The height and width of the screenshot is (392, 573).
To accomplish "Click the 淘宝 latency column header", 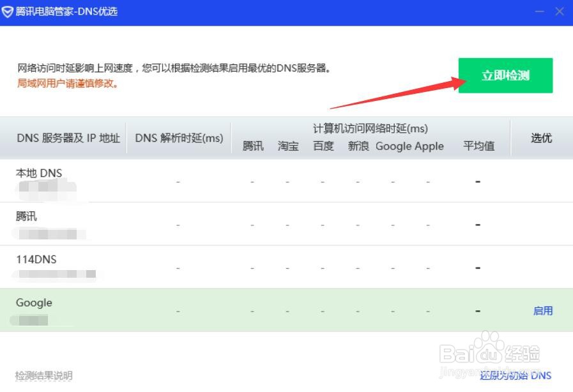I will 288,146.
